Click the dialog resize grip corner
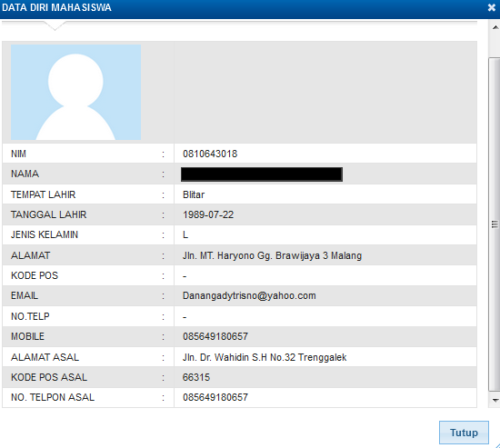 (x=497, y=445)
